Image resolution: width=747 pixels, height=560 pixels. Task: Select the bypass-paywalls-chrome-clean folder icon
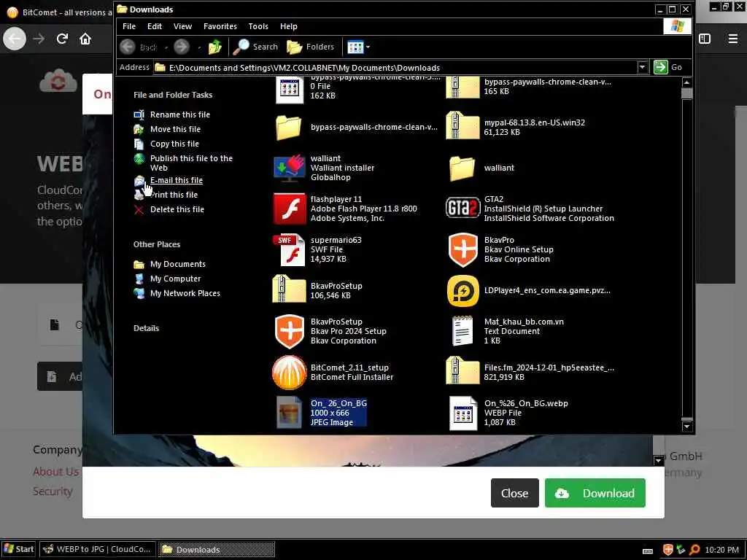[289, 127]
